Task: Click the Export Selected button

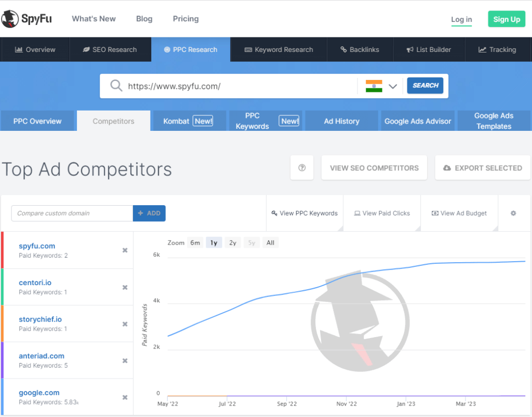Action: click(483, 168)
